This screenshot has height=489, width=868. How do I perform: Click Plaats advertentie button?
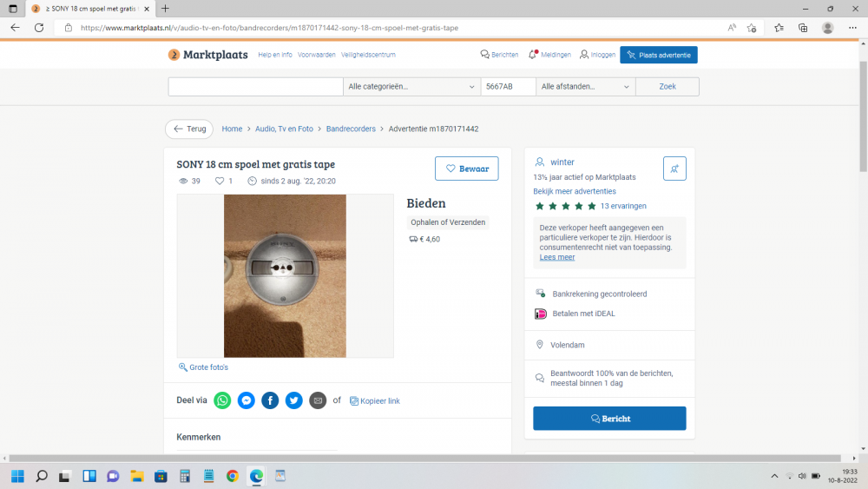[x=658, y=55]
